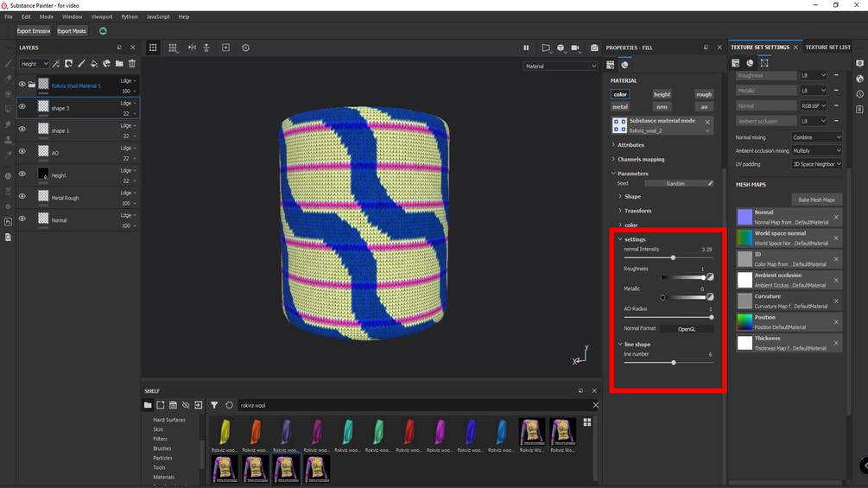The image size is (868, 488).
Task: Click the delete layer trash icon
Action: pyautogui.click(x=132, y=64)
